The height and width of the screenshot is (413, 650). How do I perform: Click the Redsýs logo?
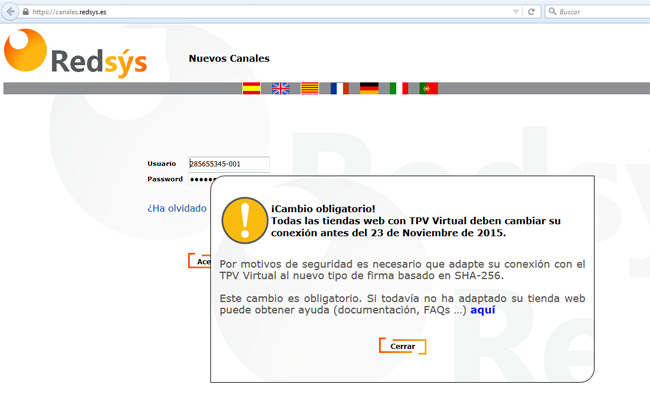(x=75, y=53)
